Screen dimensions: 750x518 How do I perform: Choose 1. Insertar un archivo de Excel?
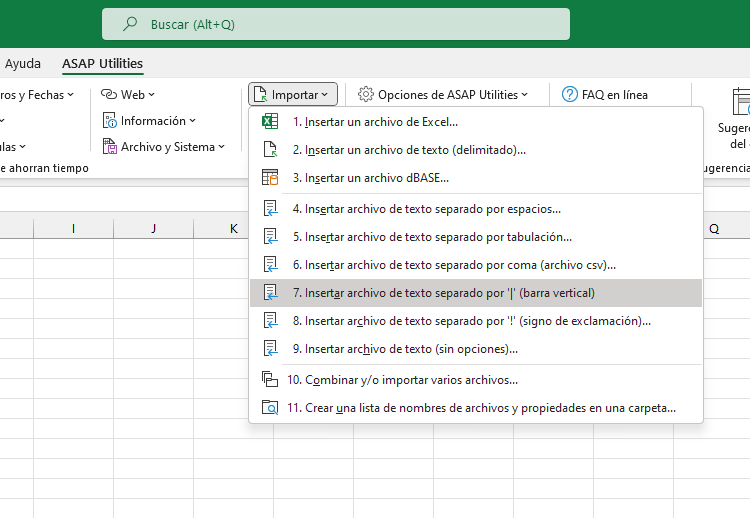476,121
